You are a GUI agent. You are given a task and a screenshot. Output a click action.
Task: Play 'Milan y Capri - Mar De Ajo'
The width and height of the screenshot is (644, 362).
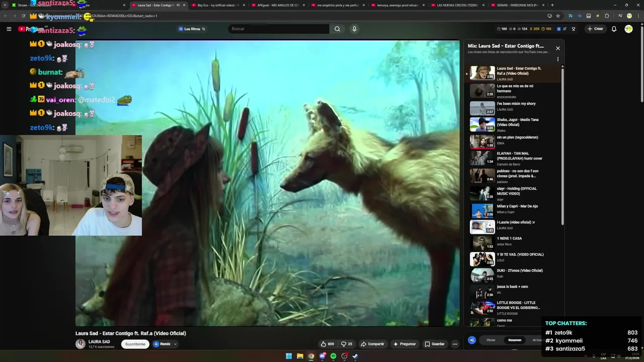click(515, 210)
